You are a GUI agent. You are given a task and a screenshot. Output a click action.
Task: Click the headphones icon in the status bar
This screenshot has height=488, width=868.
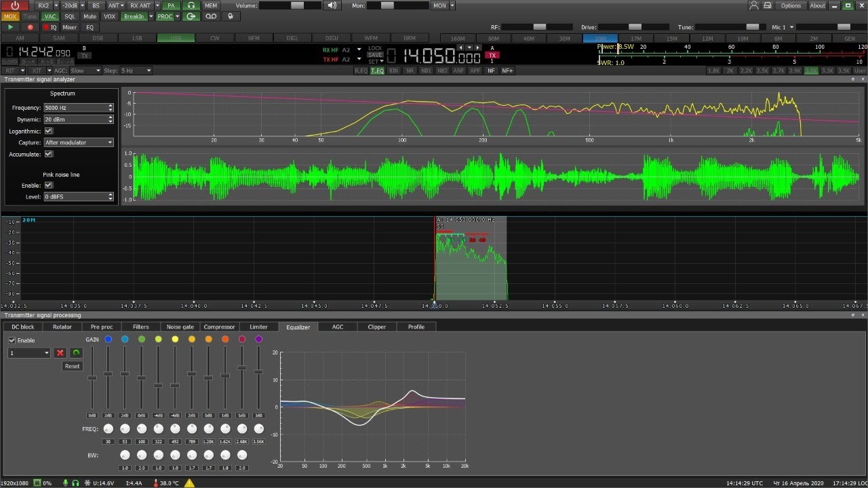tap(76, 483)
